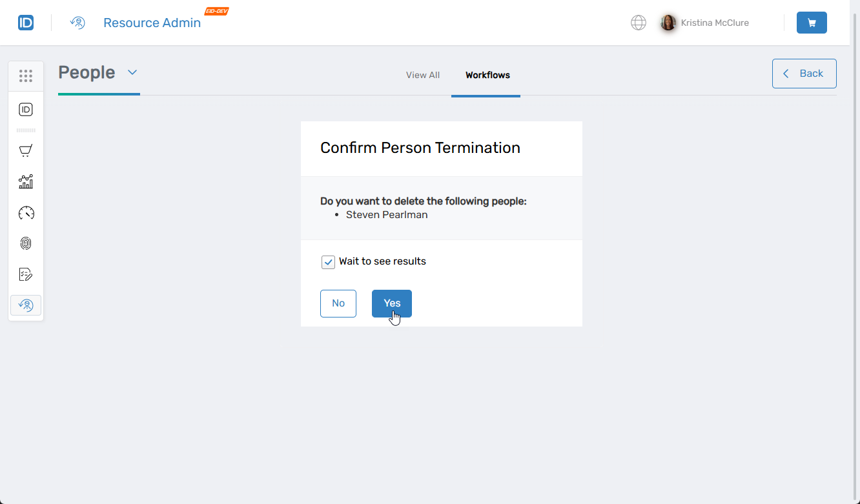
Task: Open the apps grid menu
Action: point(26,76)
